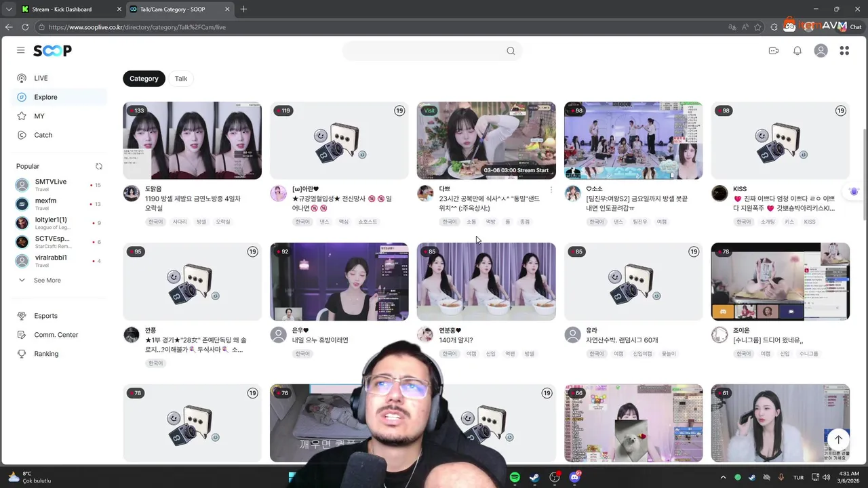
Task: Open Spotify from the taskbar
Action: (515, 478)
